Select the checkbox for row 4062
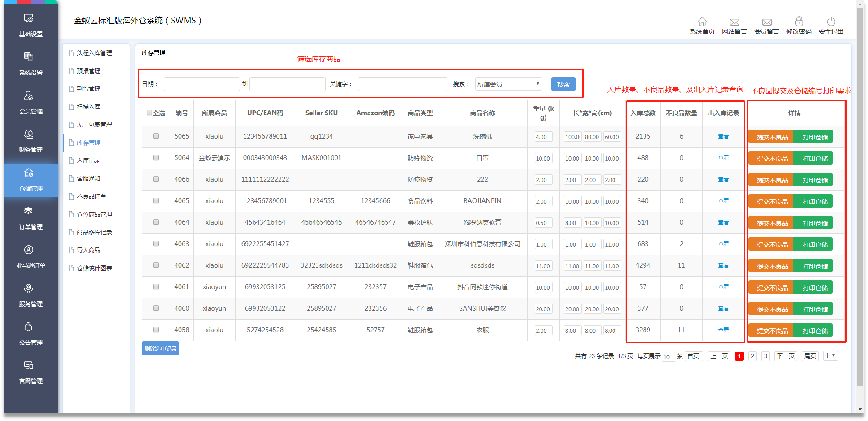The image size is (868, 421). click(156, 265)
